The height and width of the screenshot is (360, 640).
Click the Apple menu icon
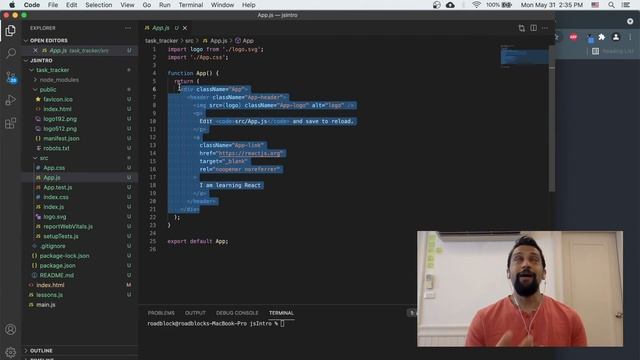(x=12, y=5)
